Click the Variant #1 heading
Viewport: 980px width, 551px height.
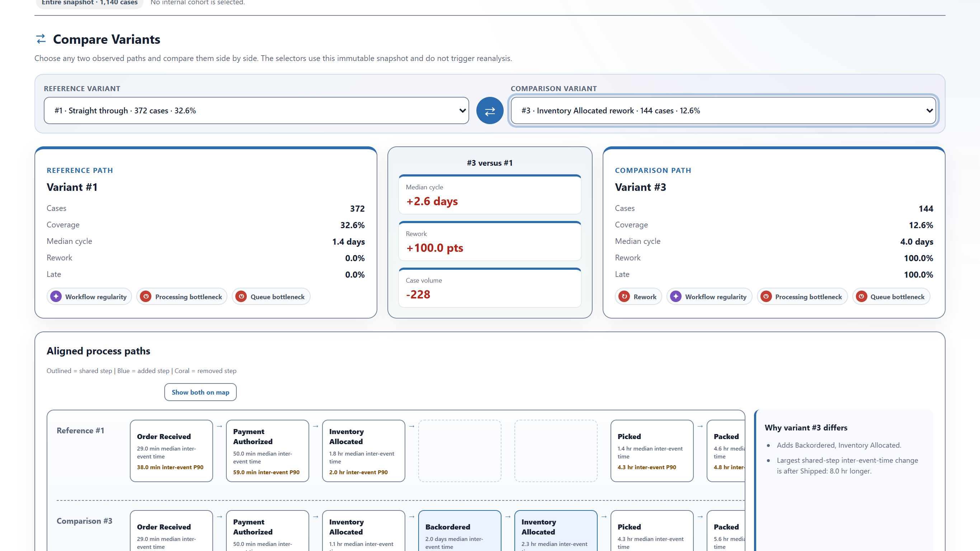[72, 187]
